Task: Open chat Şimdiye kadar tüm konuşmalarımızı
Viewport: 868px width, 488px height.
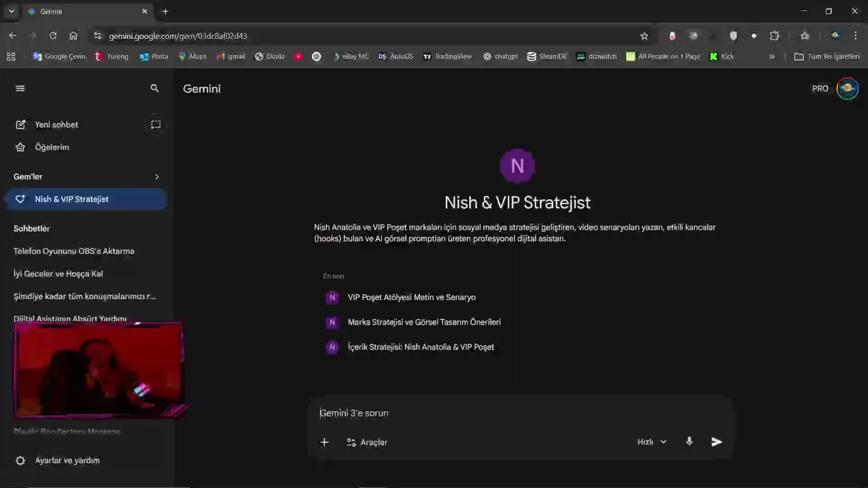Action: pyautogui.click(x=85, y=296)
